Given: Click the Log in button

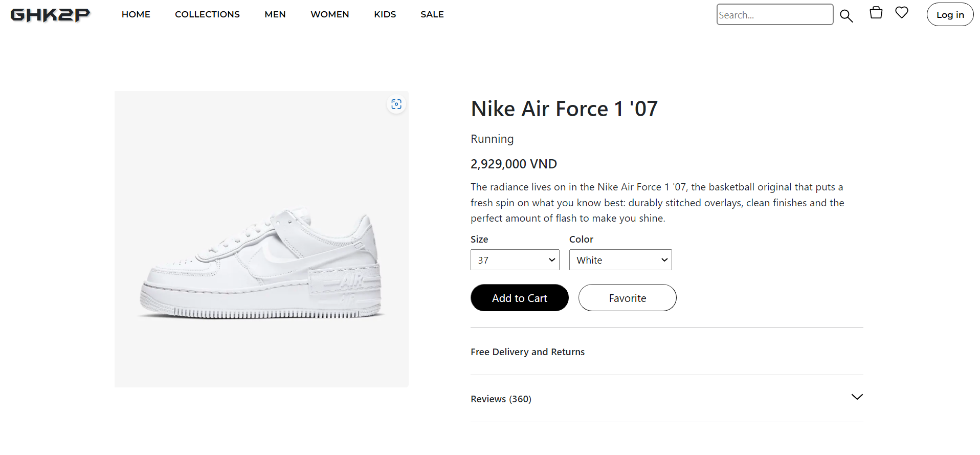Looking at the screenshot, I should 950,15.
